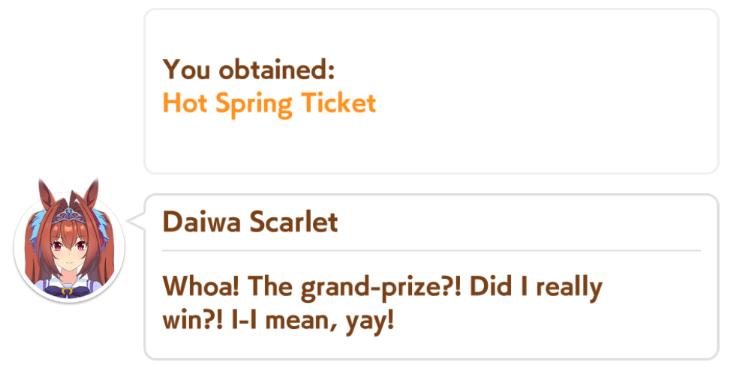Image resolution: width=729 pixels, height=367 pixels.
Task: Tap the Daiwa Scarlet name header
Action: [250, 221]
